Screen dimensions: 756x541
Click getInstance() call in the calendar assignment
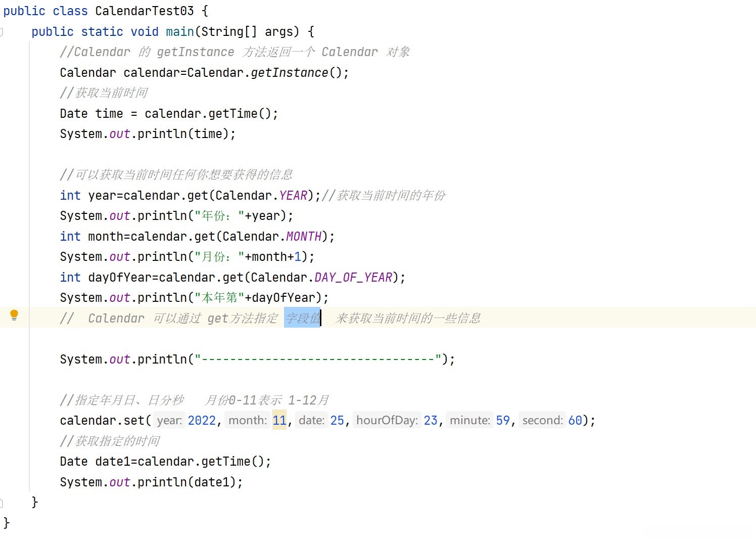point(296,73)
